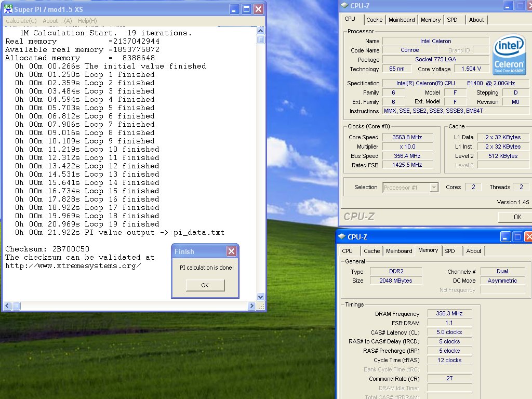Click the Cycle Time (tRAS) value 12 clocks
Viewport: 532px width, 399px height.
[x=449, y=361]
